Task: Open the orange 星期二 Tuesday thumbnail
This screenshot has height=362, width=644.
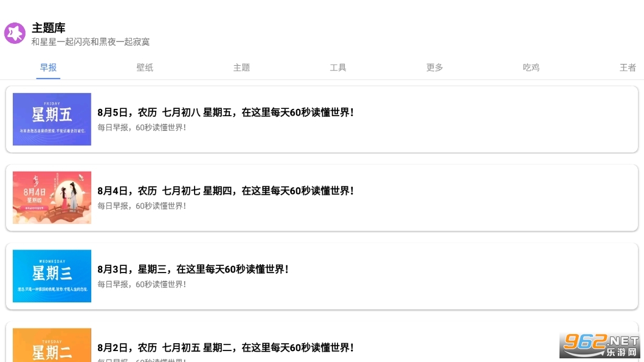Action: (x=52, y=345)
